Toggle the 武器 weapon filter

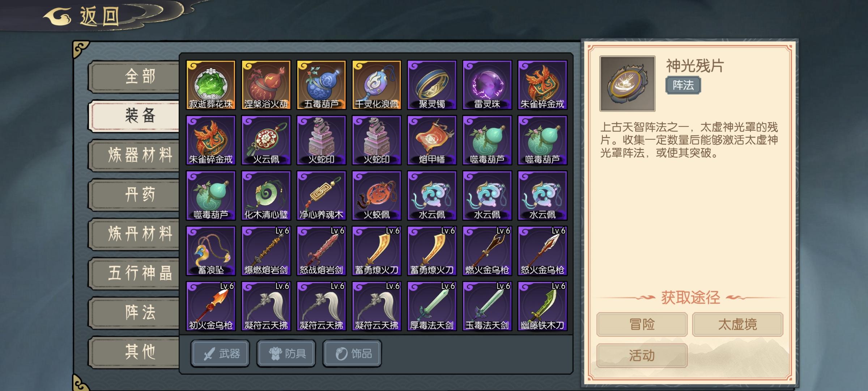point(220,353)
